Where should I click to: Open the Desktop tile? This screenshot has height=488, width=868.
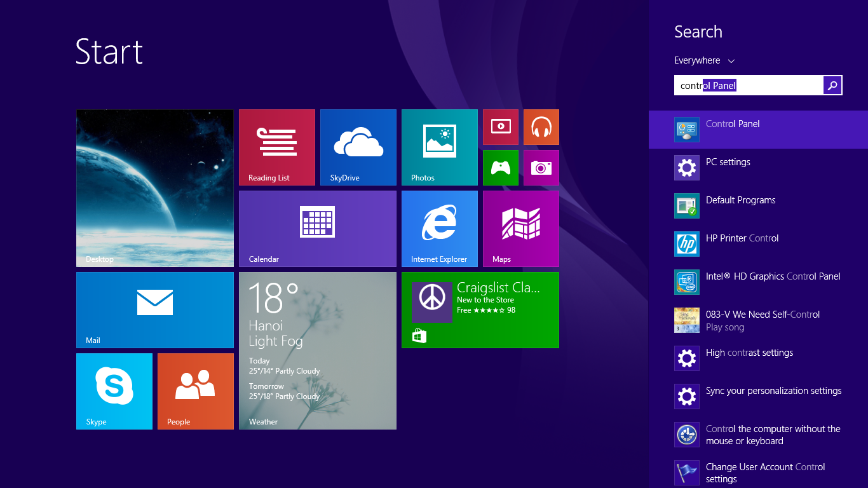pos(155,188)
